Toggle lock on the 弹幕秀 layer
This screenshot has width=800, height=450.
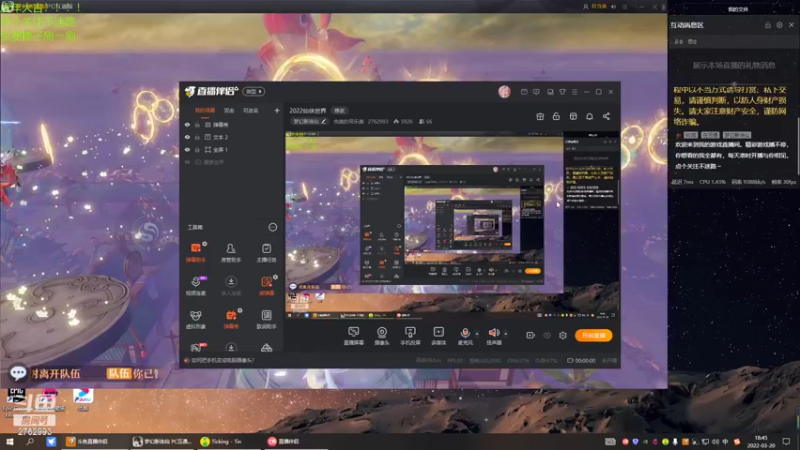(x=197, y=124)
